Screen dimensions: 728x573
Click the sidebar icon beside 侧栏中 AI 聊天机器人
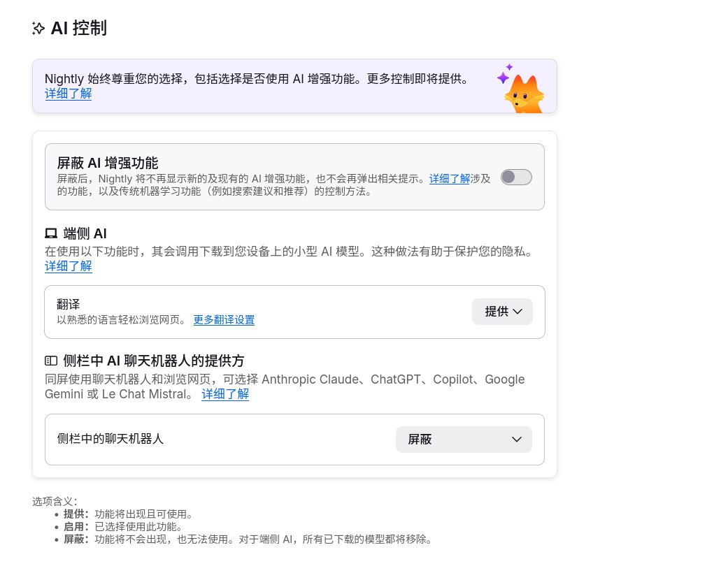pyautogui.click(x=51, y=361)
